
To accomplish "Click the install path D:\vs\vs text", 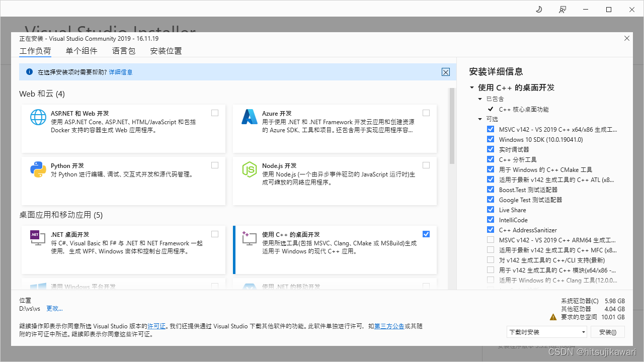I will pyautogui.click(x=30, y=308).
